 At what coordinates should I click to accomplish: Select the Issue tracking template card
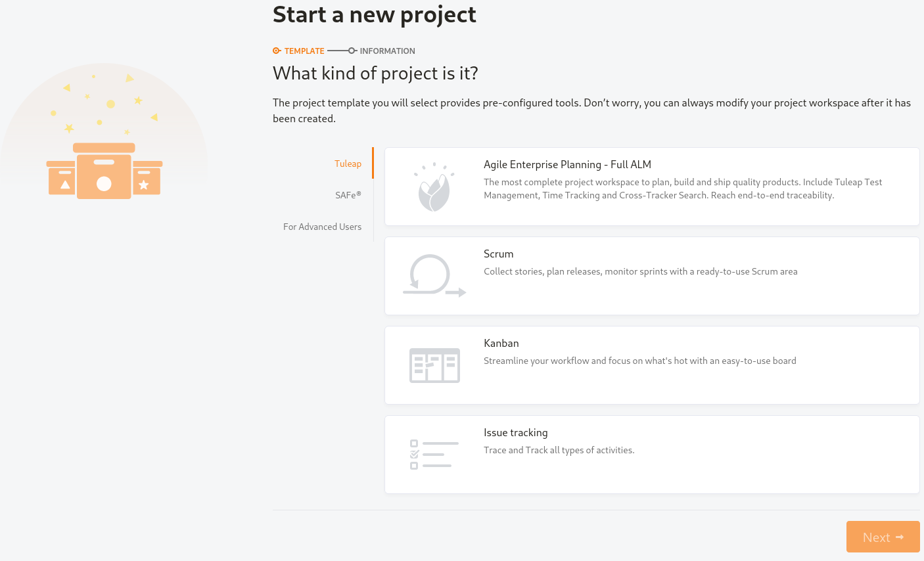652,454
